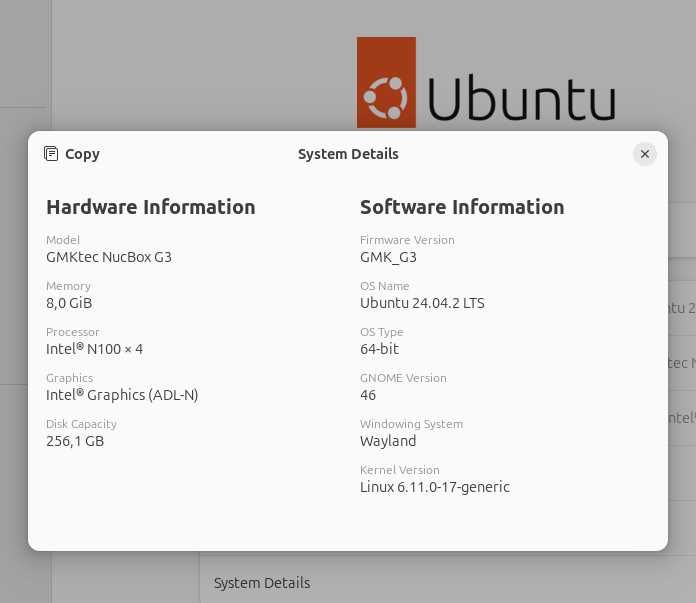The height and width of the screenshot is (603, 696).
Task: Select the disk capacity value 256,1 GB
Action: coord(75,441)
